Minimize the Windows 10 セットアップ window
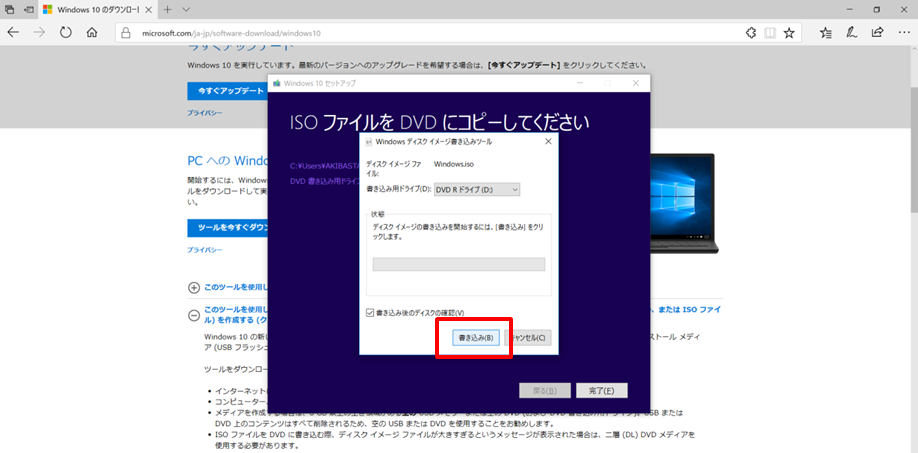This screenshot has height=453, width=918. tap(580, 83)
